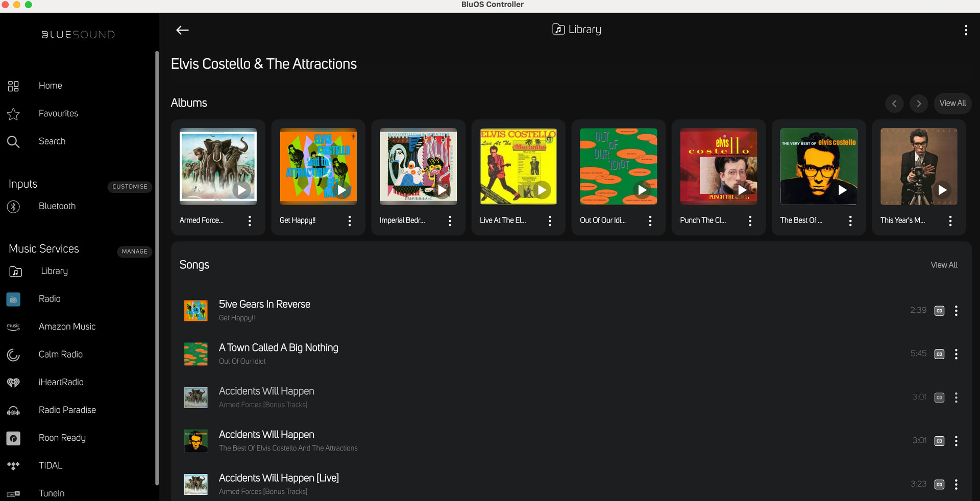Click View All for Albums
980x501 pixels.
point(952,103)
